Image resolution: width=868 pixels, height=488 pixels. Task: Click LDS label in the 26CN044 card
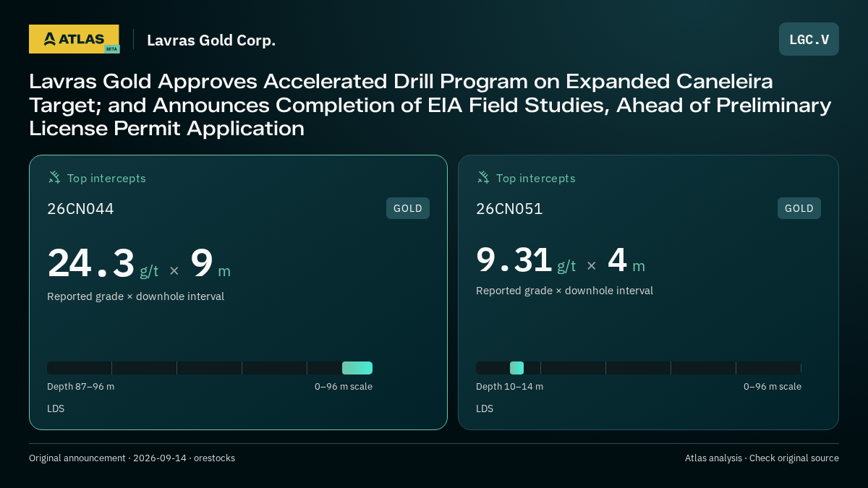click(x=56, y=408)
